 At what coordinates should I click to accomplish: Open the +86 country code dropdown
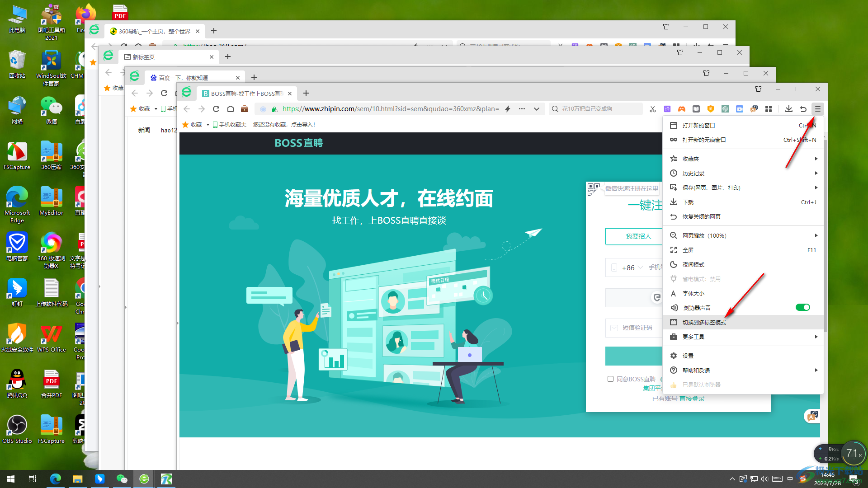[632, 267]
